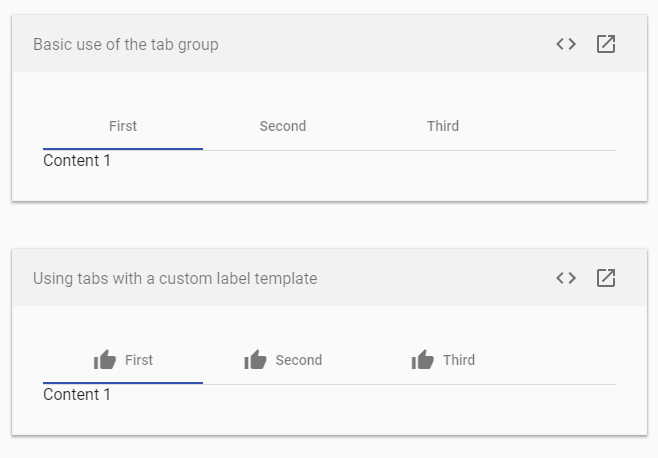The width and height of the screenshot is (658, 458).
Task: Open basic tab group example in new window
Action: (606, 44)
